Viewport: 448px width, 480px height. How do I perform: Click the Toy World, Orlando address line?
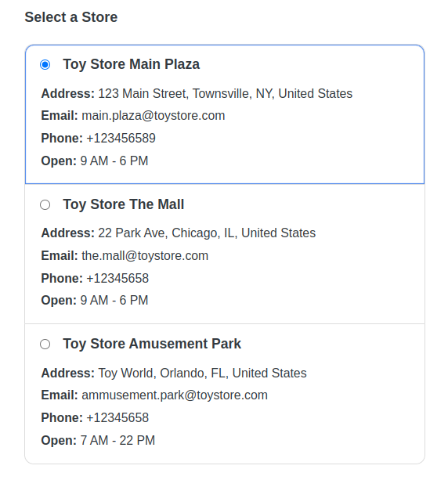pyautogui.click(x=202, y=374)
